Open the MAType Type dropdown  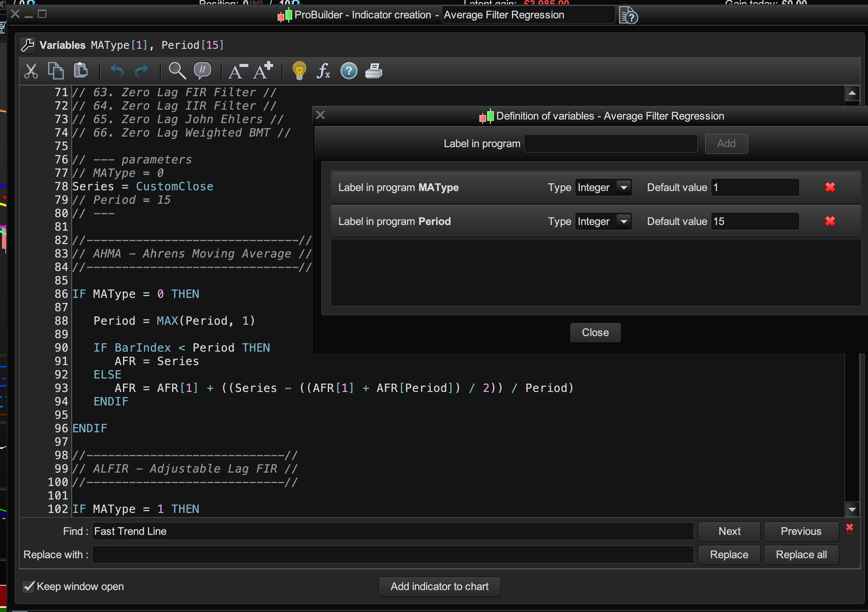(x=623, y=187)
